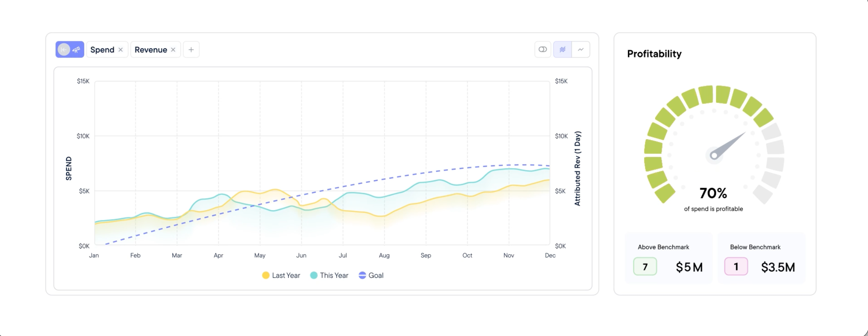Click the telescope forecast icon
This screenshot has height=336, width=868.
[77, 50]
